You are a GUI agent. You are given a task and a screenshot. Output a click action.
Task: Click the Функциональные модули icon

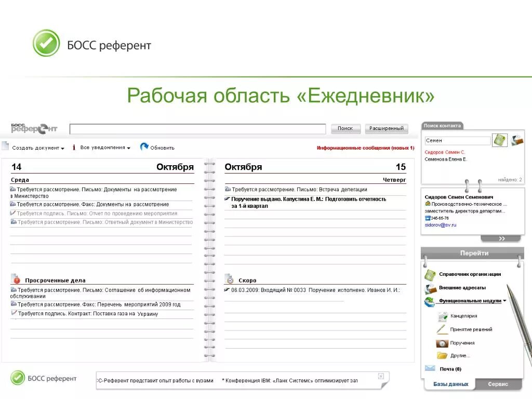pyautogui.click(x=429, y=302)
